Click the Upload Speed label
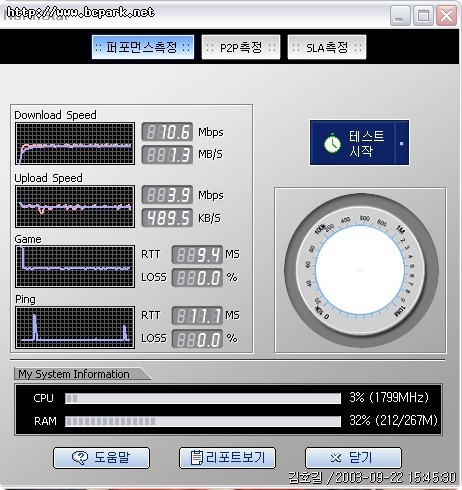This screenshot has height=490, width=462. tap(48, 178)
